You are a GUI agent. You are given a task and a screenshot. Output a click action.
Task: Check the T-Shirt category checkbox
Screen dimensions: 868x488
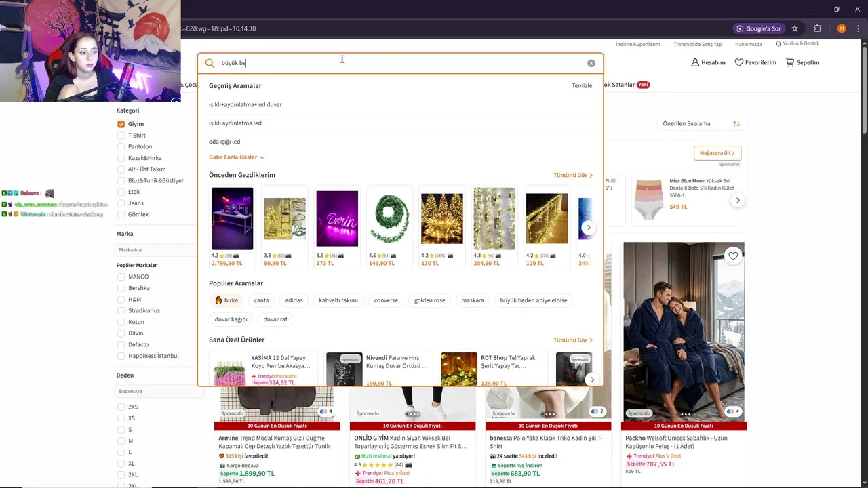121,136
